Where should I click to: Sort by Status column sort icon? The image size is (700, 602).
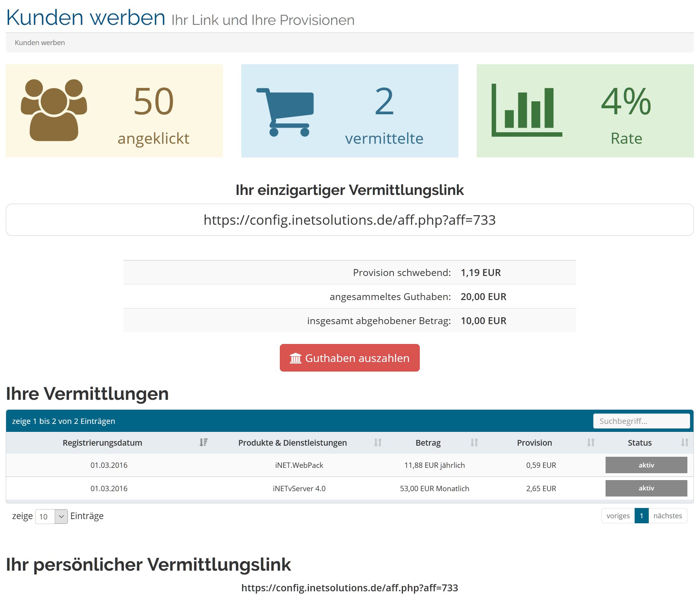[684, 443]
